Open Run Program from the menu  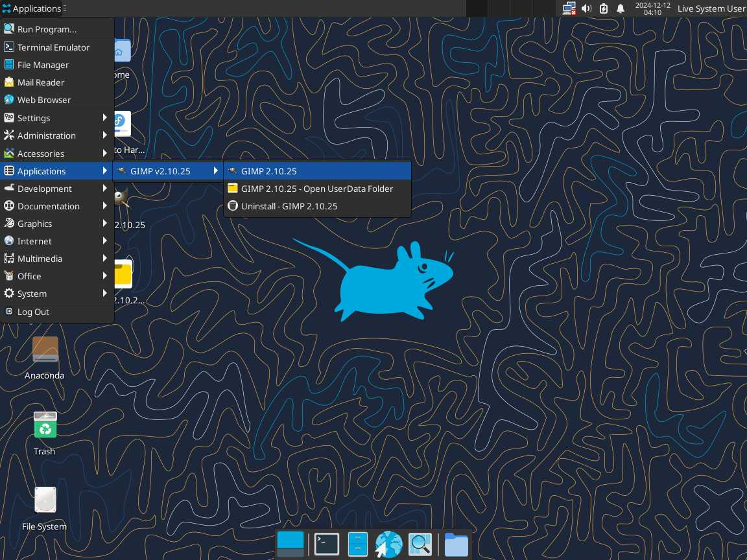pos(57,29)
